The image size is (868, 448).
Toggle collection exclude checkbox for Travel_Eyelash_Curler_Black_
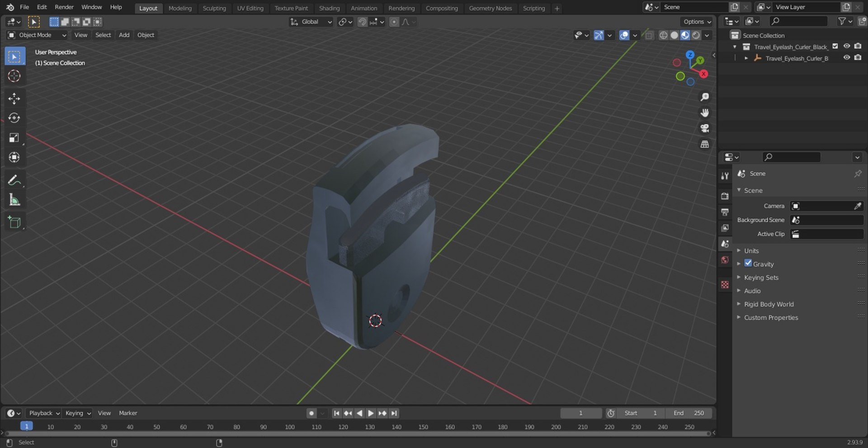tap(835, 46)
